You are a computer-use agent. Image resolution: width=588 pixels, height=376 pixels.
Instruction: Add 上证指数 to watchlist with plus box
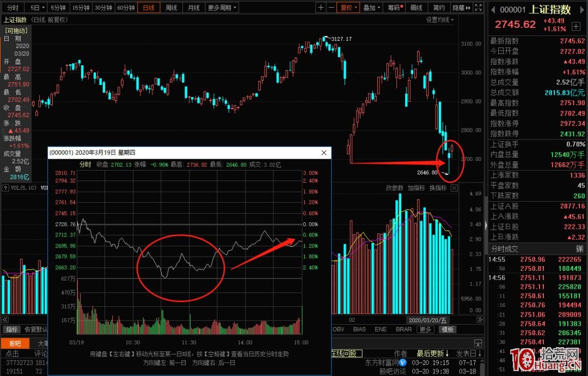(x=575, y=26)
